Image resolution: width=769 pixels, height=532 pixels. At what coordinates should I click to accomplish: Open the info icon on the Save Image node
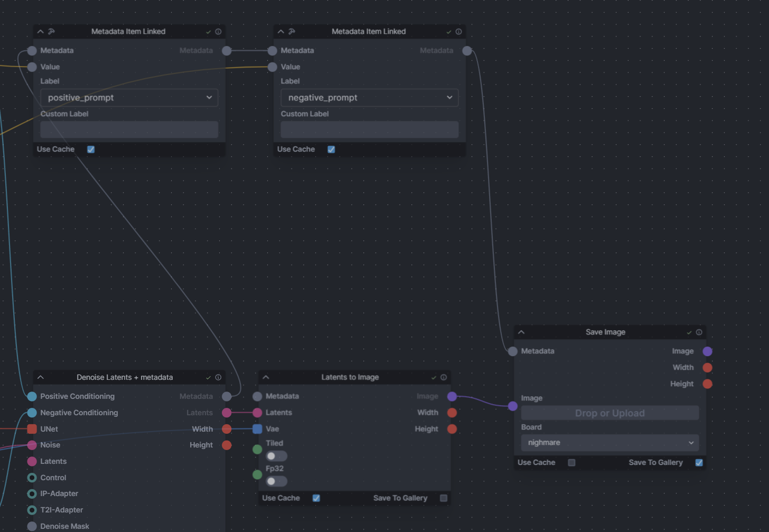699,332
